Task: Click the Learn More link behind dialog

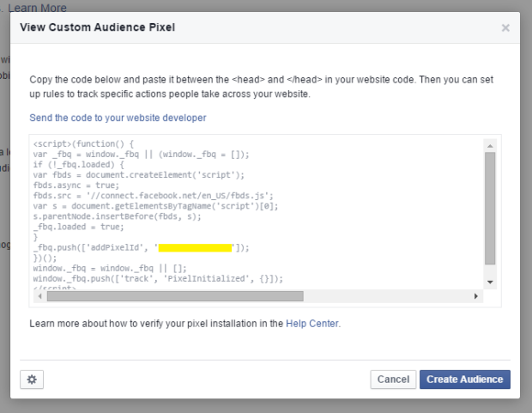Action: (38, 8)
